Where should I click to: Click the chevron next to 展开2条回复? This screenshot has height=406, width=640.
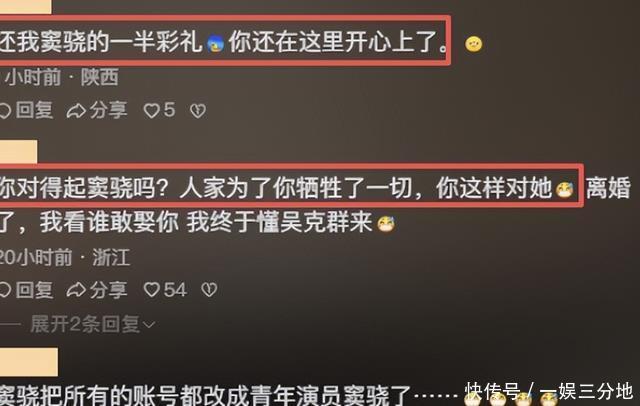[x=149, y=325]
